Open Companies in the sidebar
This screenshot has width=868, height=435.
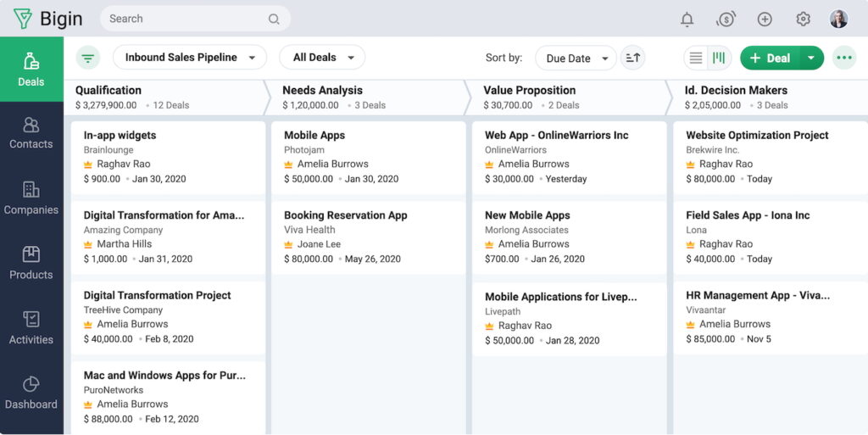pos(31,198)
